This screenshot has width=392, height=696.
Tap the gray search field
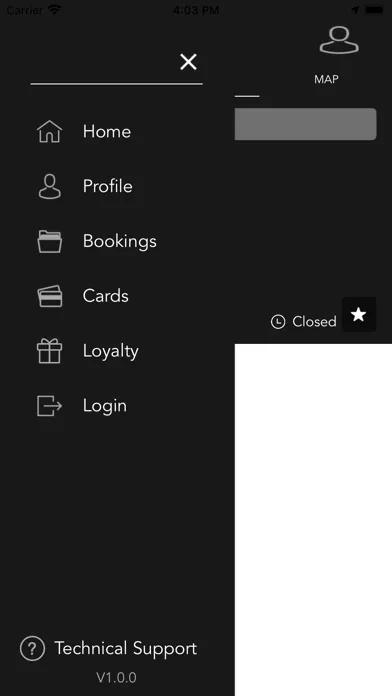[x=305, y=124]
